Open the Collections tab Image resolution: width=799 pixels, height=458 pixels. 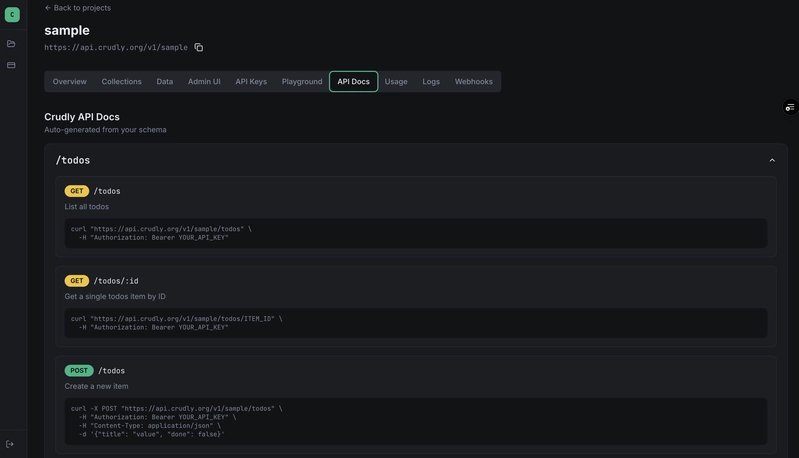121,82
